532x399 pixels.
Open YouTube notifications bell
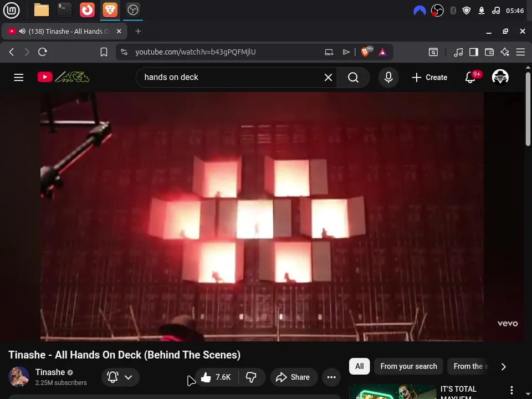pyautogui.click(x=470, y=78)
